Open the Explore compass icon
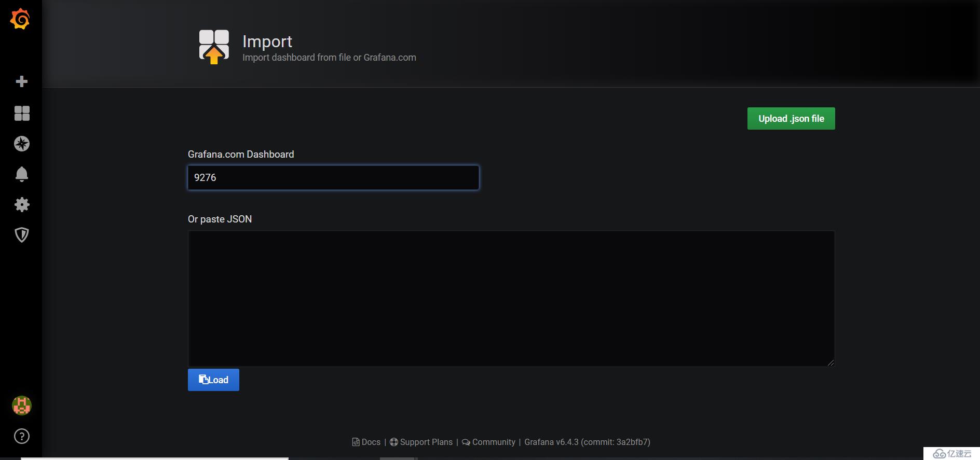 pos(22,144)
